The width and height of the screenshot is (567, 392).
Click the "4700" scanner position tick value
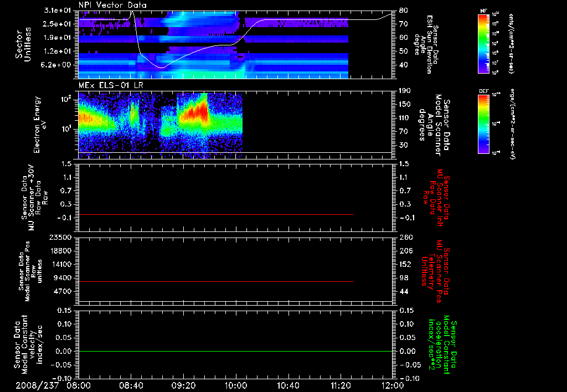(x=63, y=291)
